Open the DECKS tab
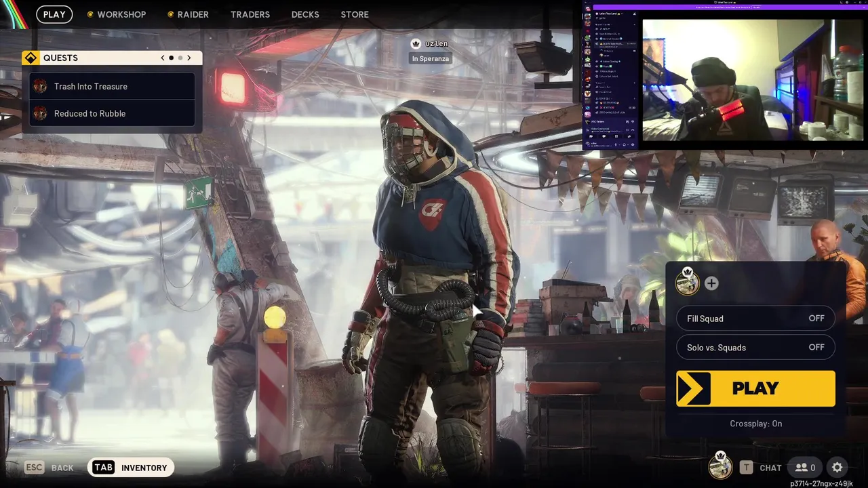 pos(305,14)
